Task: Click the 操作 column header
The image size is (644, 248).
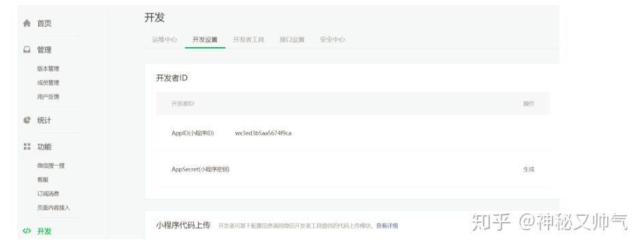Action: click(x=529, y=104)
